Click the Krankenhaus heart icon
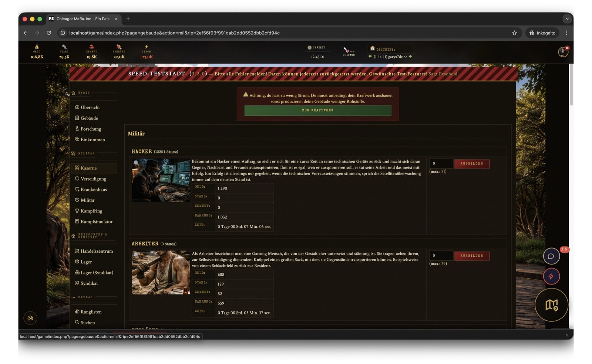This screenshot has height=364, width=592. [x=77, y=189]
